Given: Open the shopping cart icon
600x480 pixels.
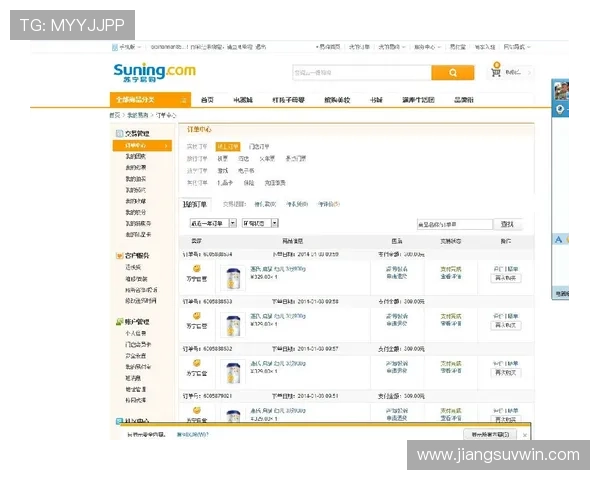Looking at the screenshot, I should point(496,70).
